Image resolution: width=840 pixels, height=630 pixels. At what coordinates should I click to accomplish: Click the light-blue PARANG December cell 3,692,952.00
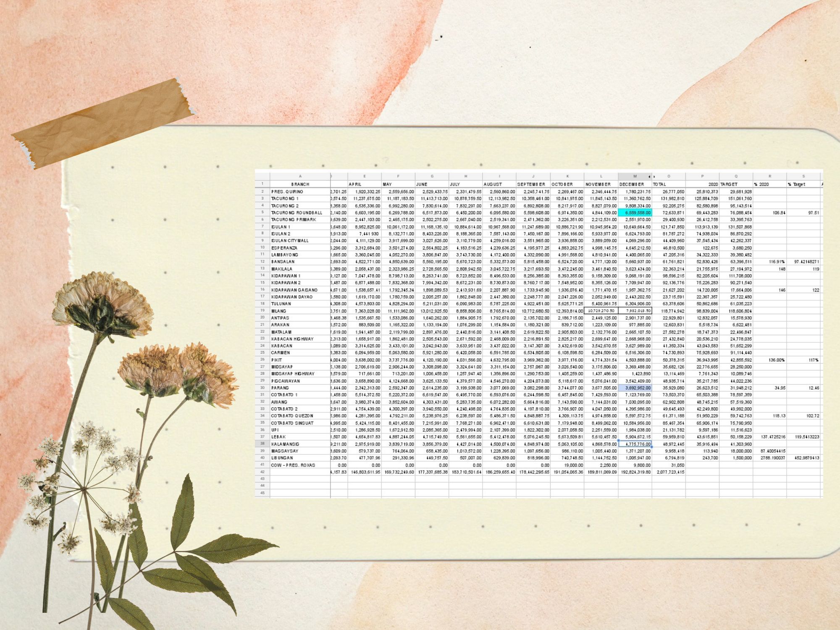click(x=635, y=388)
